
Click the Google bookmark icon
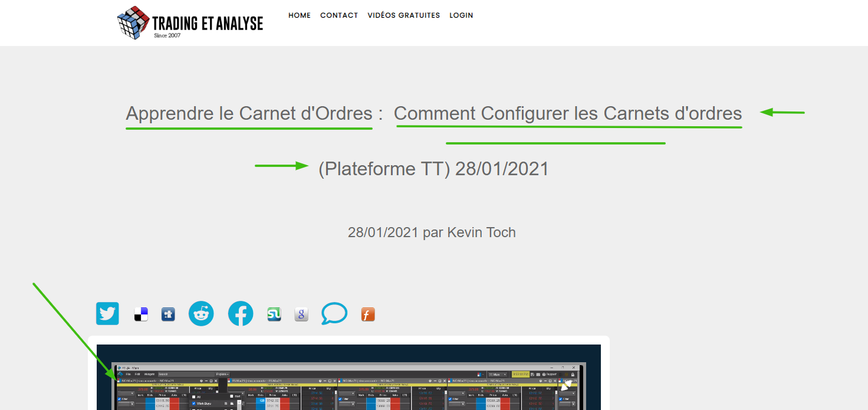(301, 314)
